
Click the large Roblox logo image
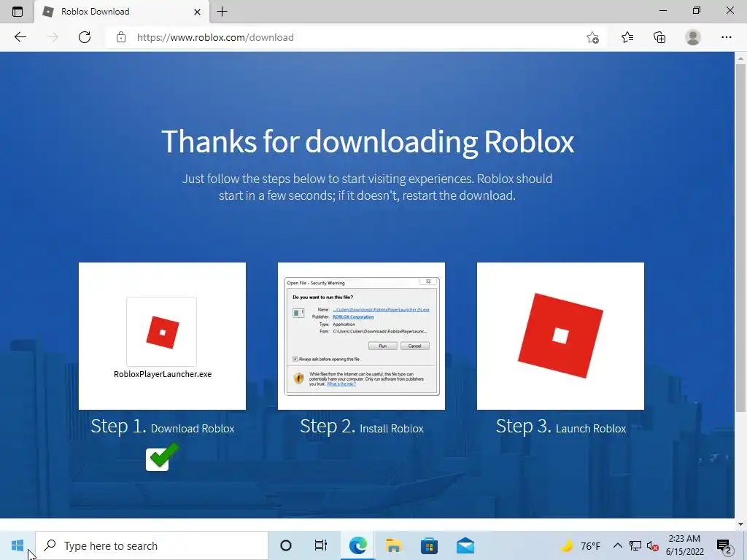click(560, 335)
